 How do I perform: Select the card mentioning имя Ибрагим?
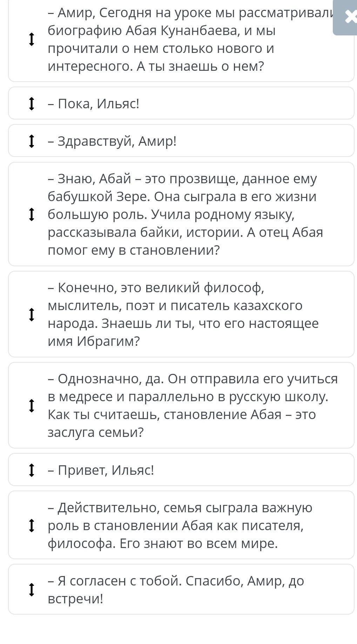point(181,314)
